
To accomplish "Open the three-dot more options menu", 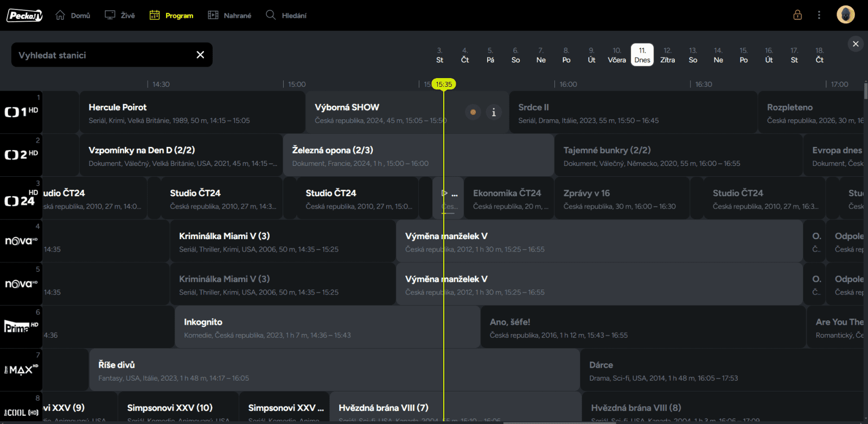I will (x=819, y=15).
